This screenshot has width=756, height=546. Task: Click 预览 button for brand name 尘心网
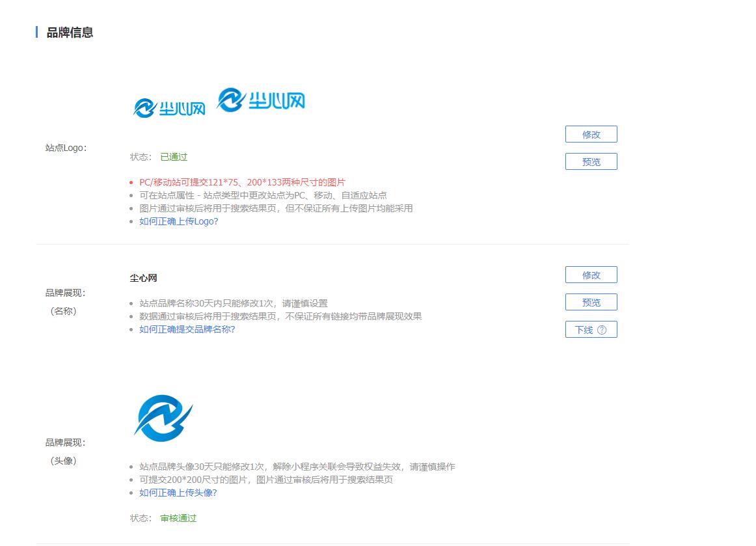pyautogui.click(x=591, y=303)
